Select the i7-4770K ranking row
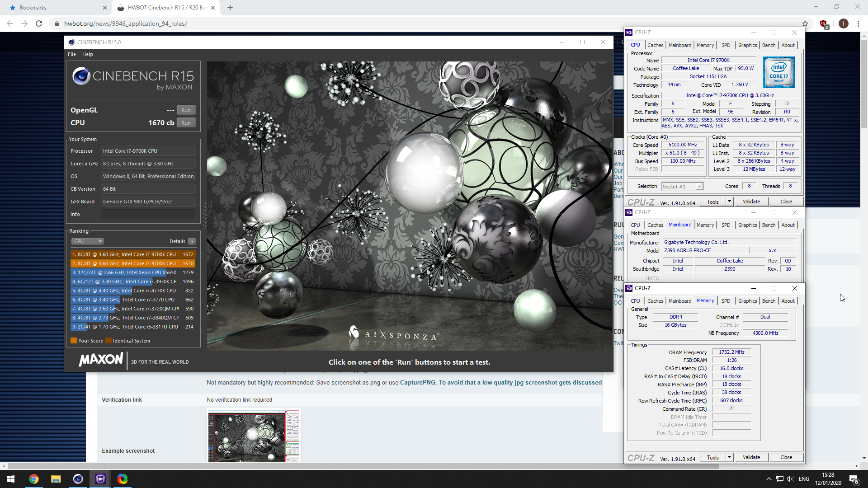 click(x=133, y=291)
